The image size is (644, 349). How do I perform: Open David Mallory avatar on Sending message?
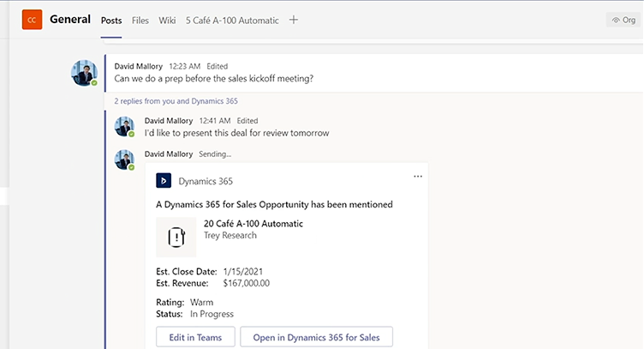coord(124,159)
